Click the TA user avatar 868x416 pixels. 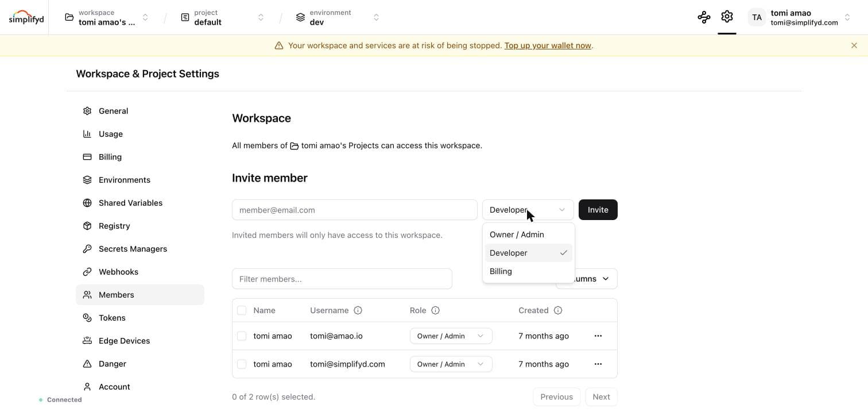coord(757,17)
